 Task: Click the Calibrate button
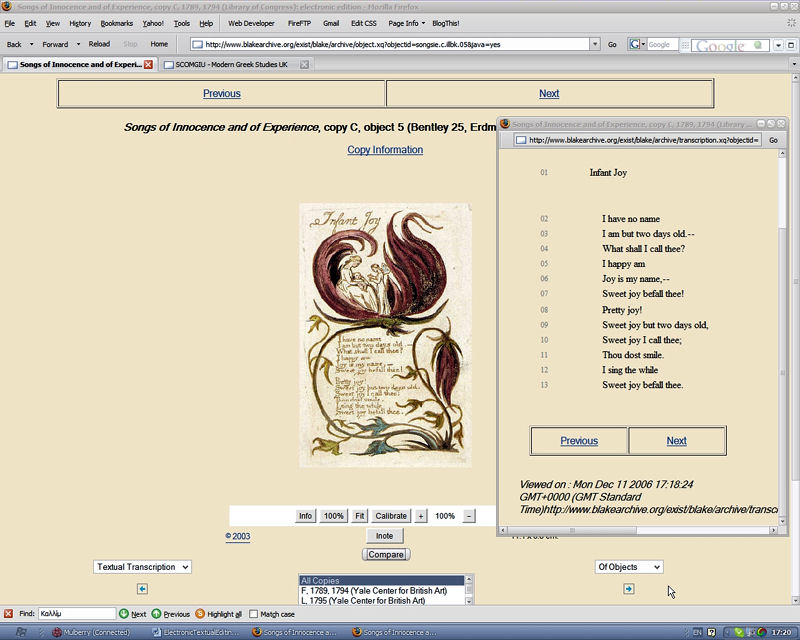pos(391,516)
